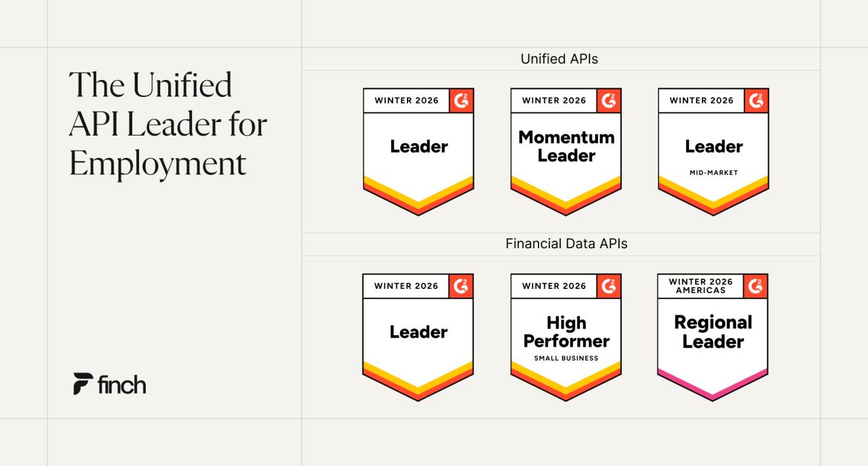Screen dimensions: 868x466
Task: Click the Unified APIs section heading
Action: click(x=559, y=59)
